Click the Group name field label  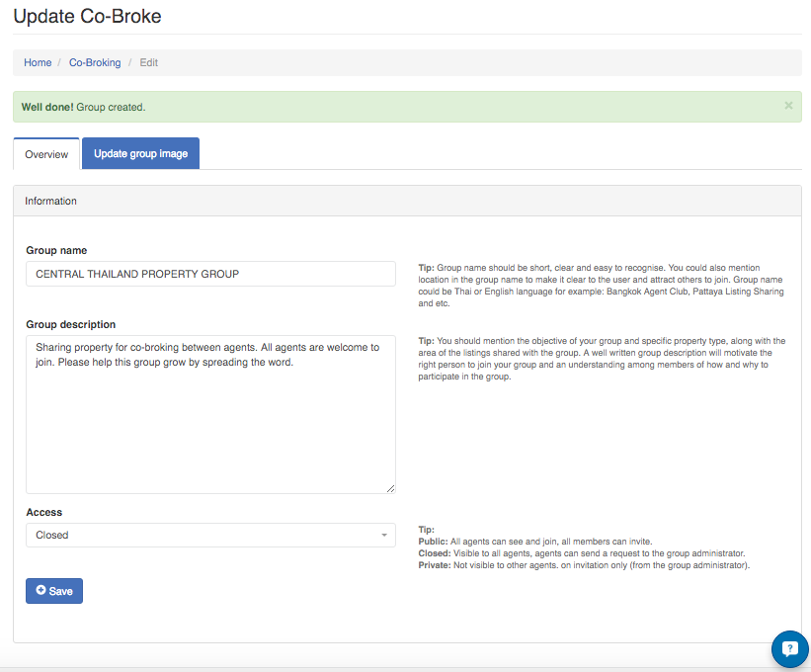(x=56, y=250)
